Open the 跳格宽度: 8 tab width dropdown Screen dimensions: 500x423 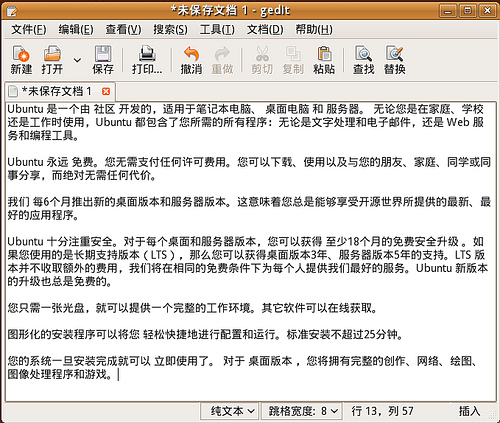click(302, 411)
